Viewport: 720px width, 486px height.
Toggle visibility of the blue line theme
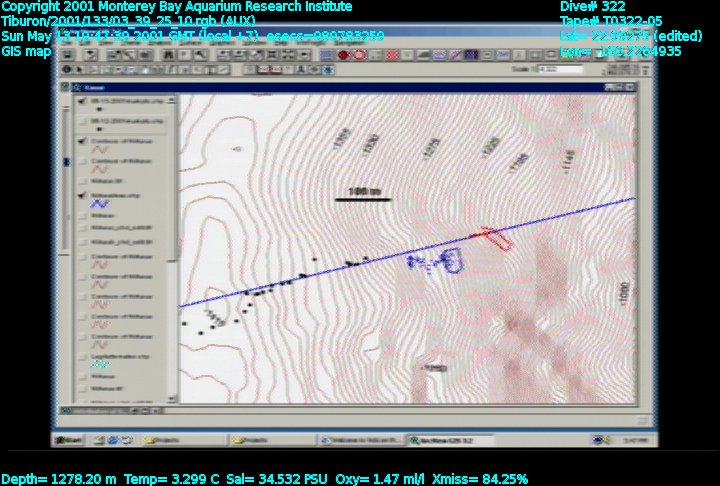(x=81, y=195)
